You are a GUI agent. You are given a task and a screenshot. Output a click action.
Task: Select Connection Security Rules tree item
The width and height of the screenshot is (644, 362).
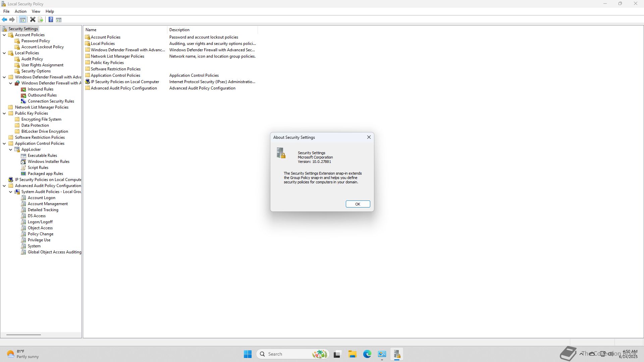[51, 101]
